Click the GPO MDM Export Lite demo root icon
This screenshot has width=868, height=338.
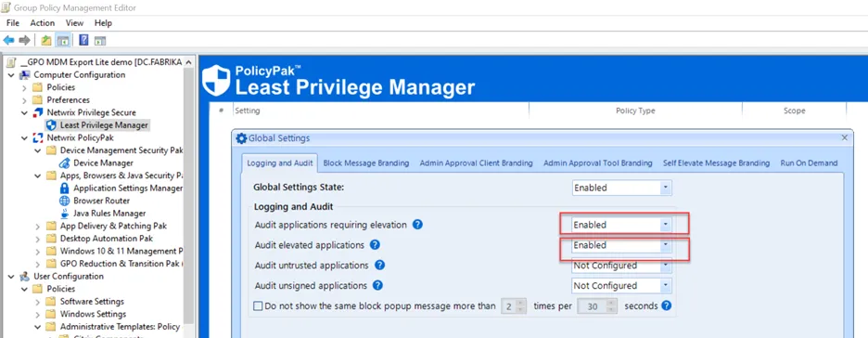(12, 62)
